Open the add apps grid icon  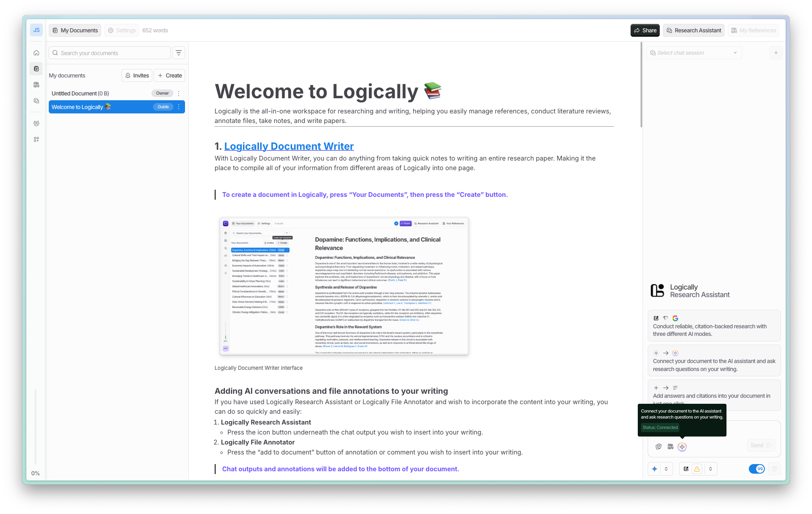coord(36,139)
